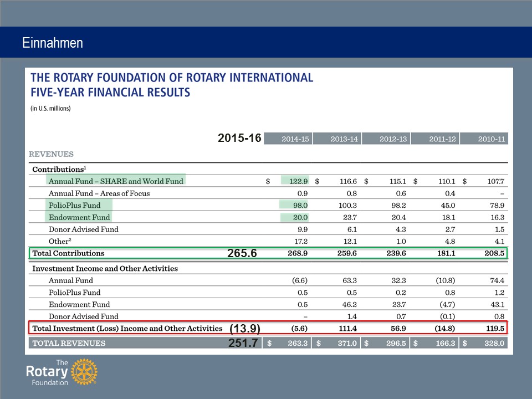Image resolution: width=532 pixels, height=399 pixels.
Task: Click the total contributions value "239.6"
Action: click(396, 253)
